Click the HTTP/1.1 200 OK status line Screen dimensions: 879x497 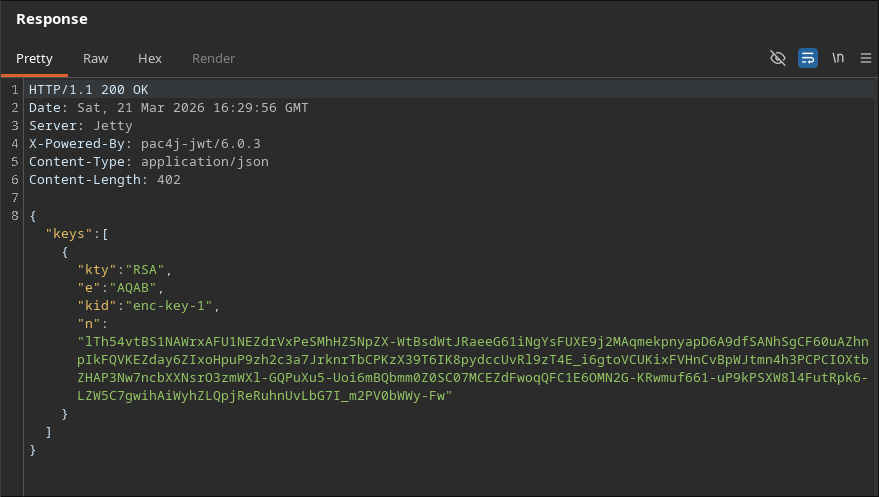pyautogui.click(x=88, y=90)
